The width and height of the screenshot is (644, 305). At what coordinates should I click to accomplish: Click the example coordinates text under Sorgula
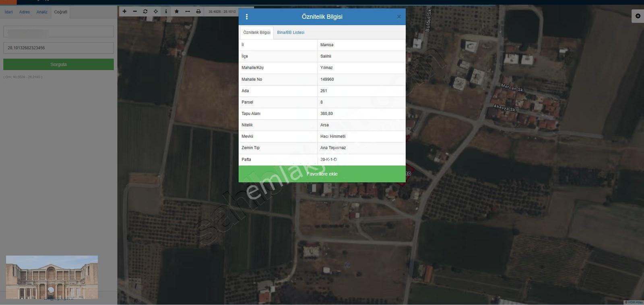pos(23,77)
